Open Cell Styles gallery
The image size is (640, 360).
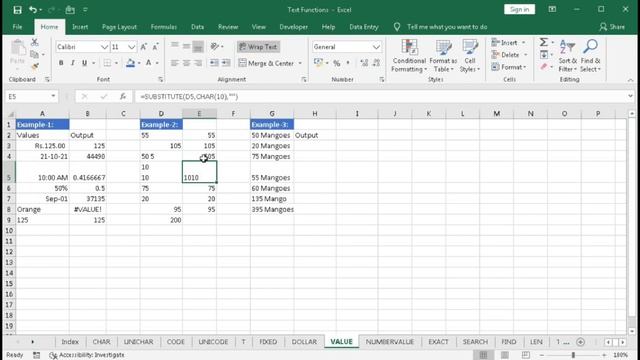click(470, 56)
